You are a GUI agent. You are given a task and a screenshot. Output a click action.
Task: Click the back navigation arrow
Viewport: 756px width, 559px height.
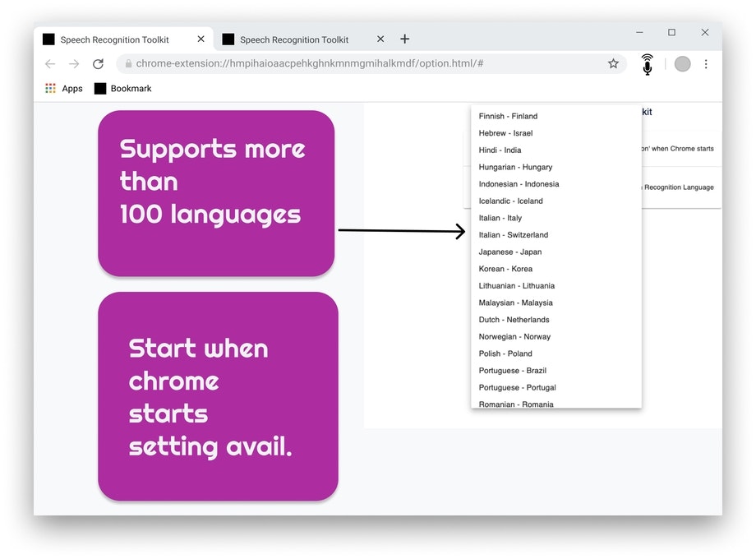[x=49, y=63]
